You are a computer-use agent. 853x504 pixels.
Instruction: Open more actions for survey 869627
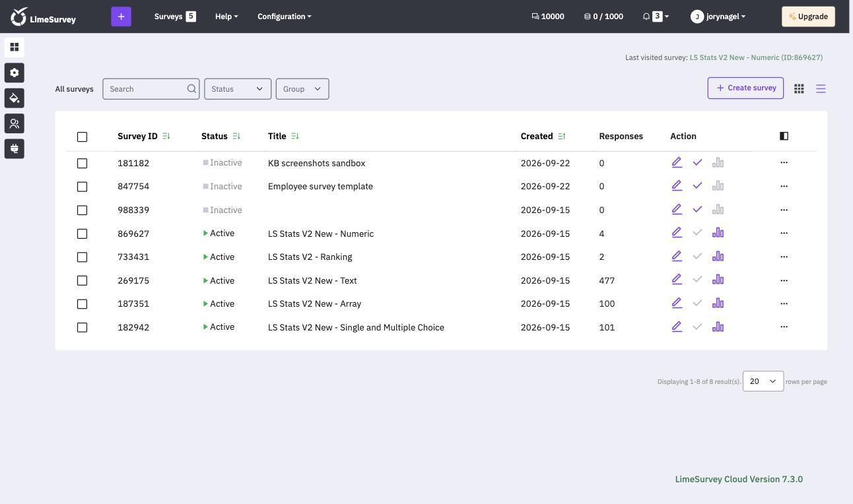[784, 233]
